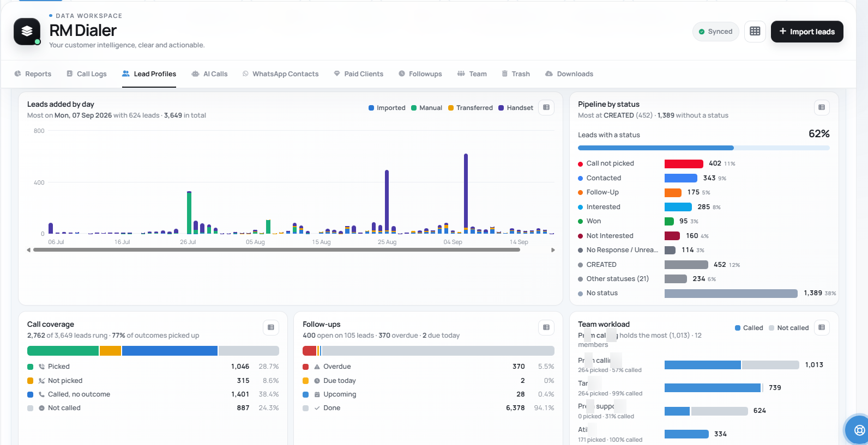The height and width of the screenshot is (445, 868).
Task: Click the Synced status pill
Action: tap(716, 32)
